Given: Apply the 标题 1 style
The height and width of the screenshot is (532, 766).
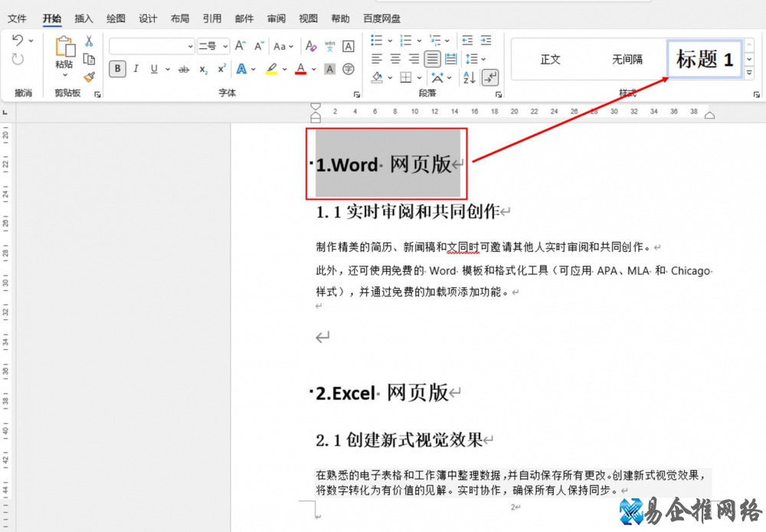Looking at the screenshot, I should click(x=705, y=59).
